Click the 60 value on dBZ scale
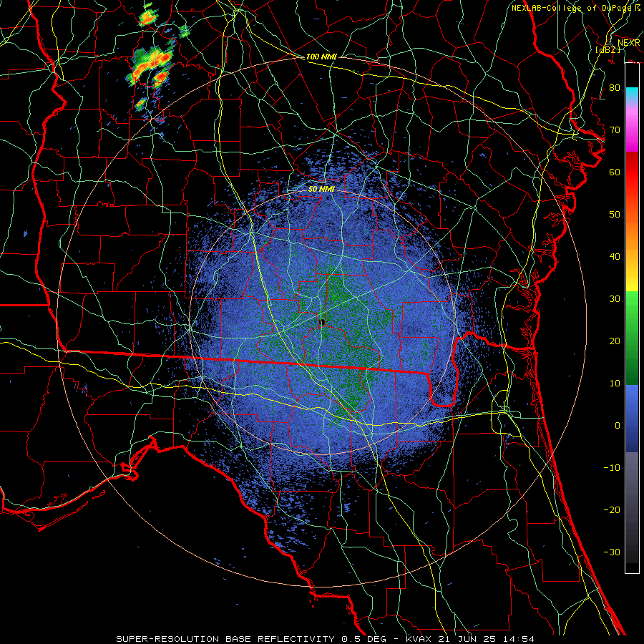The width and height of the screenshot is (644, 644). [615, 172]
